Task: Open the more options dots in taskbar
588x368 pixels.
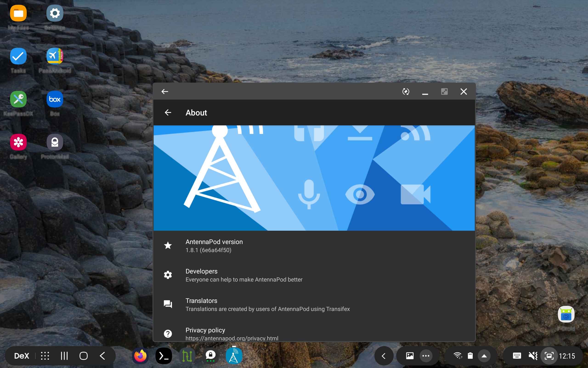Action: pyautogui.click(x=426, y=356)
